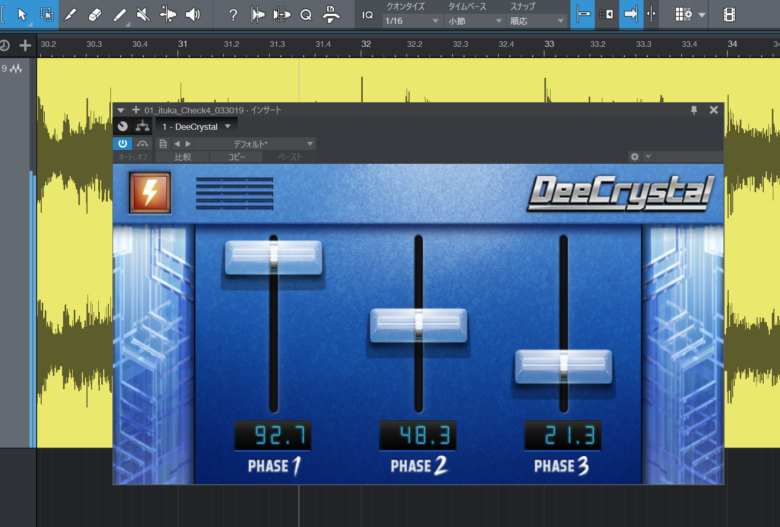Open the track list options grid icon
The image size is (780, 527).
click(683, 14)
